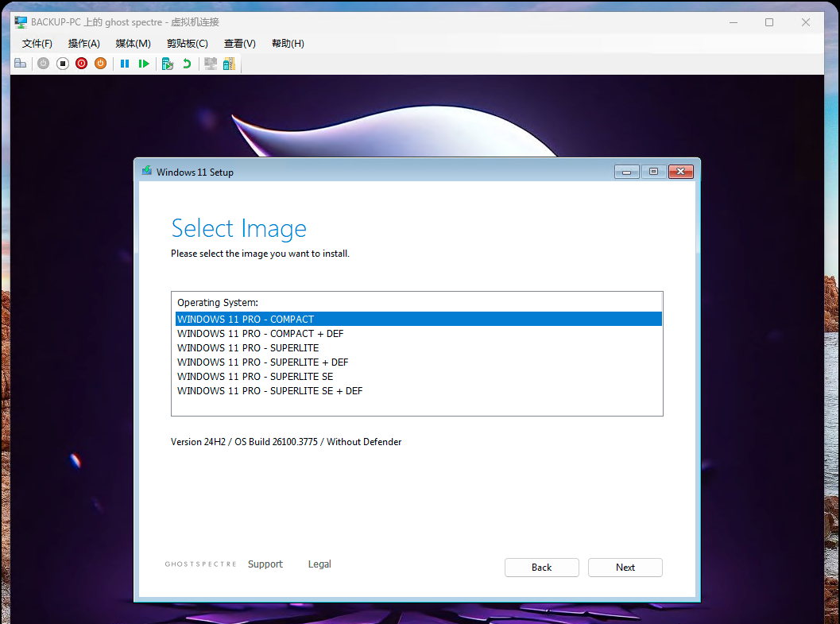Image resolution: width=840 pixels, height=624 pixels.
Task: Select WINDOWS 11 PRO - COMPACT + DEF image
Action: coord(260,333)
